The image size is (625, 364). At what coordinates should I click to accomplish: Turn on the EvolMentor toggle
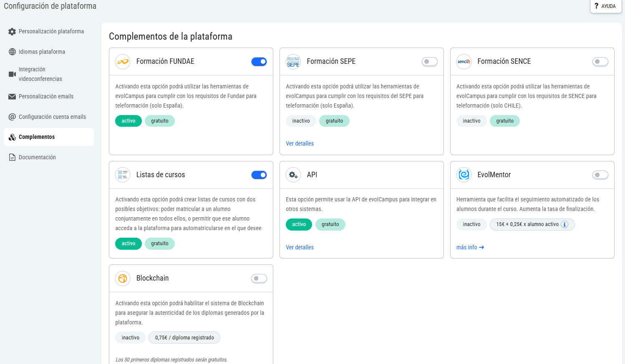click(x=600, y=175)
